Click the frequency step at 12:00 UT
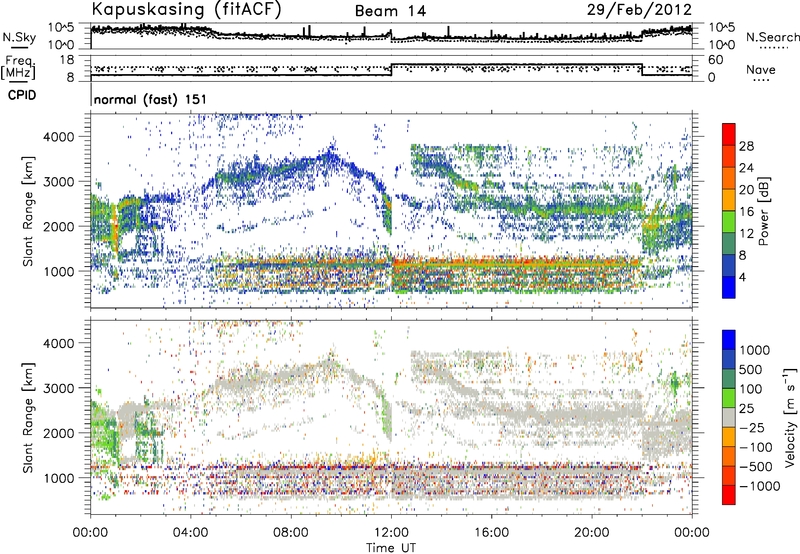This screenshot has height=554, width=800. click(x=392, y=69)
